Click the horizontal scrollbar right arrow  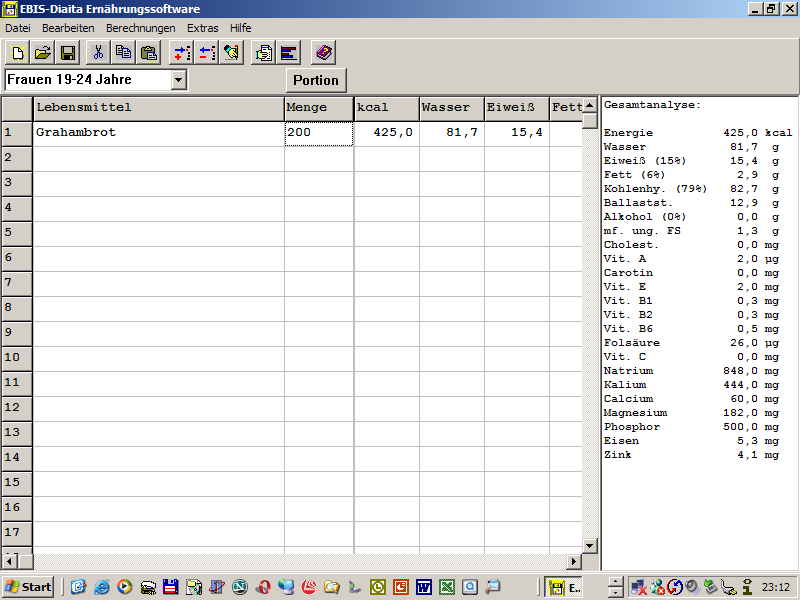574,561
